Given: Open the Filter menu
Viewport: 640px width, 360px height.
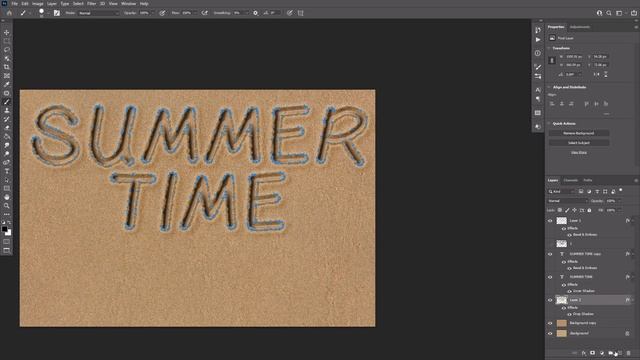Looking at the screenshot, I should 91,4.
